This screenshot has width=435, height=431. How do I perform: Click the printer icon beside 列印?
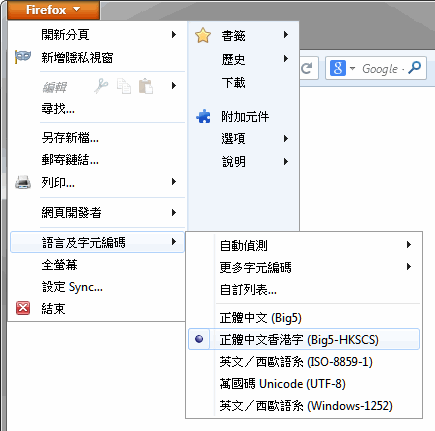[x=23, y=182]
